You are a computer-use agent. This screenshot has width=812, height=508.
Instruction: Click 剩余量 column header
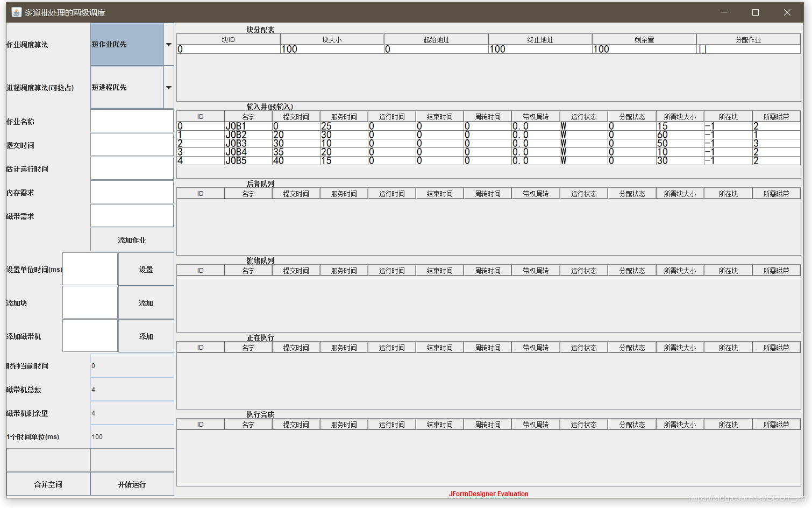coord(644,39)
